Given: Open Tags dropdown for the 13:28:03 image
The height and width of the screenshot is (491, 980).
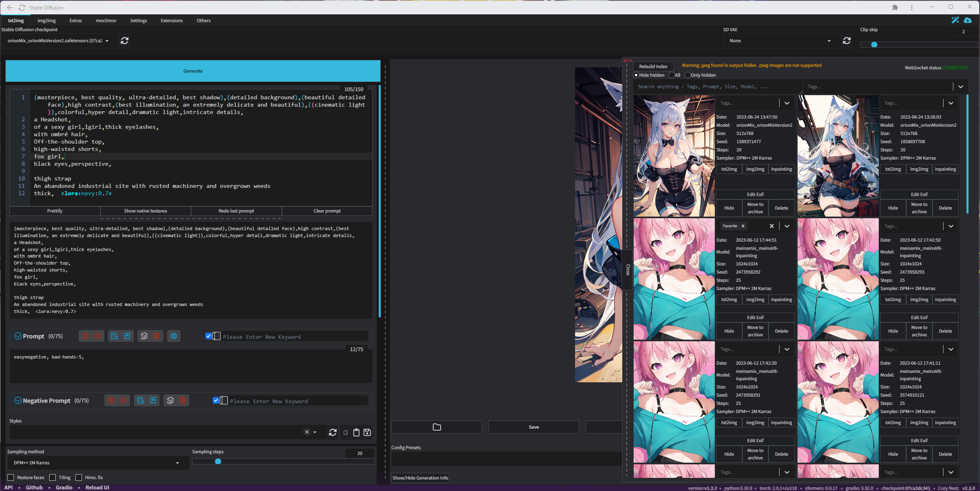Looking at the screenshot, I should (x=951, y=103).
